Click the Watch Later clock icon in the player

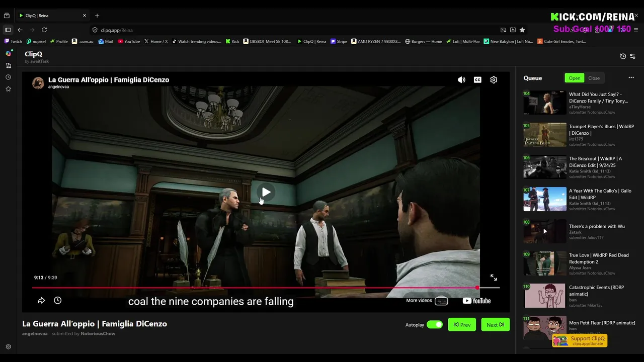coord(58,300)
